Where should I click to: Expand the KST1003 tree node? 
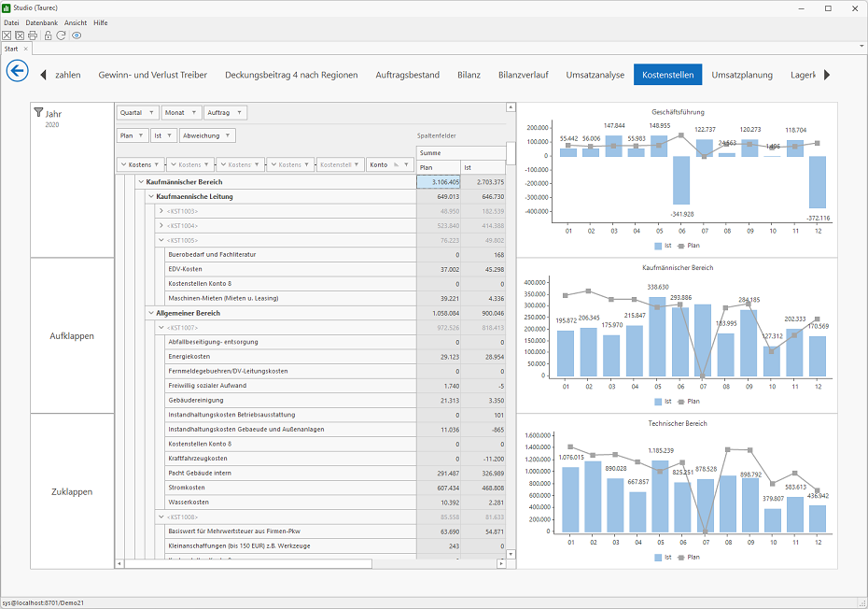point(161,211)
